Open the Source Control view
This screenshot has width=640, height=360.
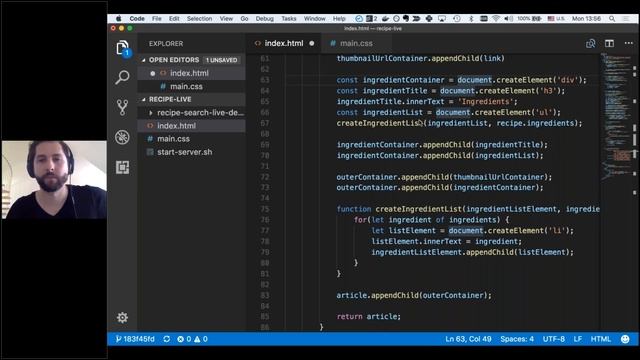(x=122, y=107)
